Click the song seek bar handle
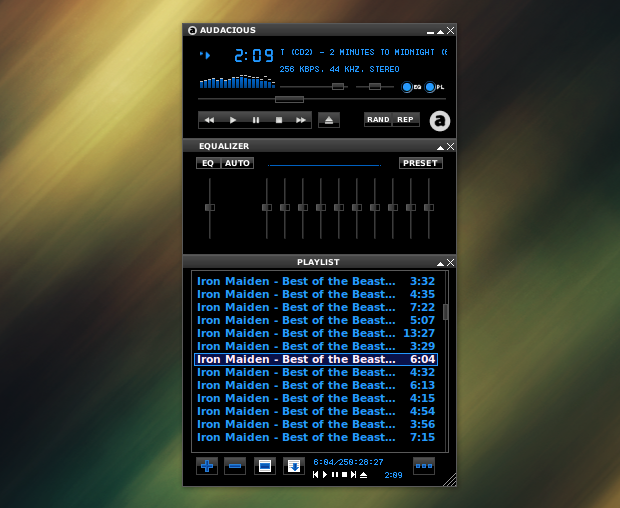Screen dimensions: 620x508 (289, 99)
